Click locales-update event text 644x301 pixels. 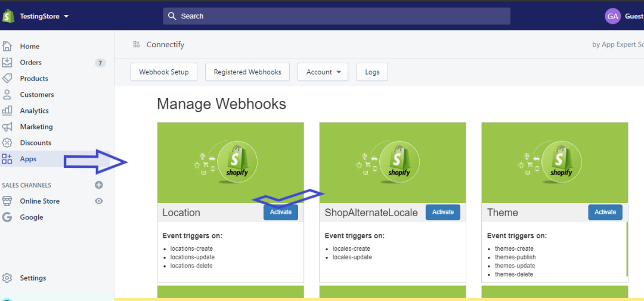click(x=352, y=257)
